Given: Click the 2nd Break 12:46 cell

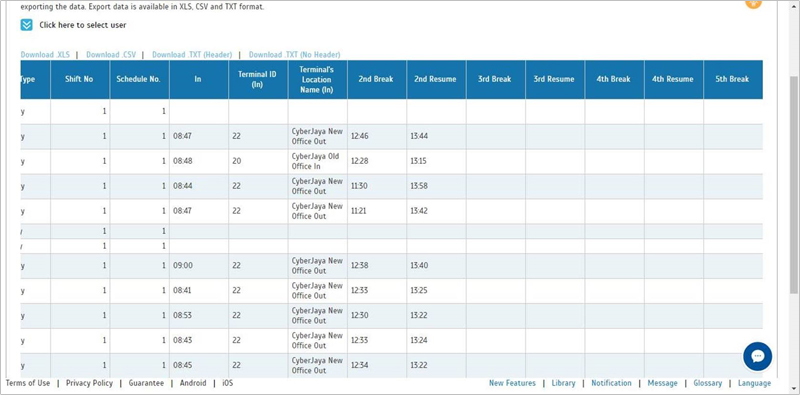Looking at the screenshot, I should click(377, 136).
